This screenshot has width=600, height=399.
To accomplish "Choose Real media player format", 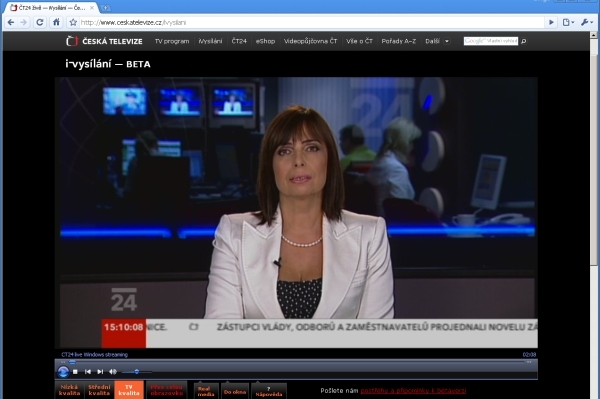I will (206, 391).
